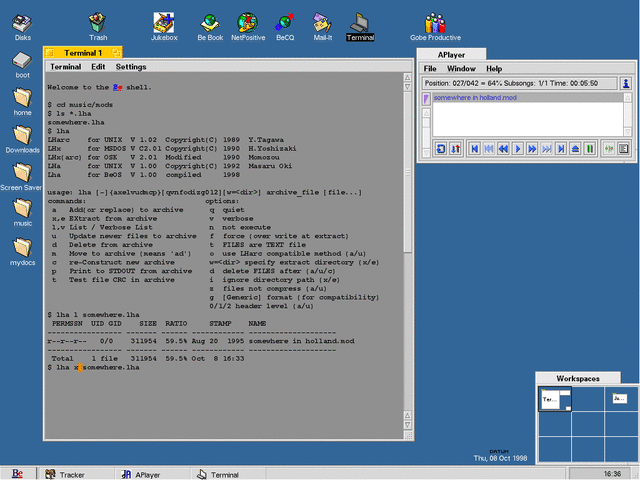640x480 pixels.
Task: Click the Terminal window resize corner
Action: click(408, 436)
